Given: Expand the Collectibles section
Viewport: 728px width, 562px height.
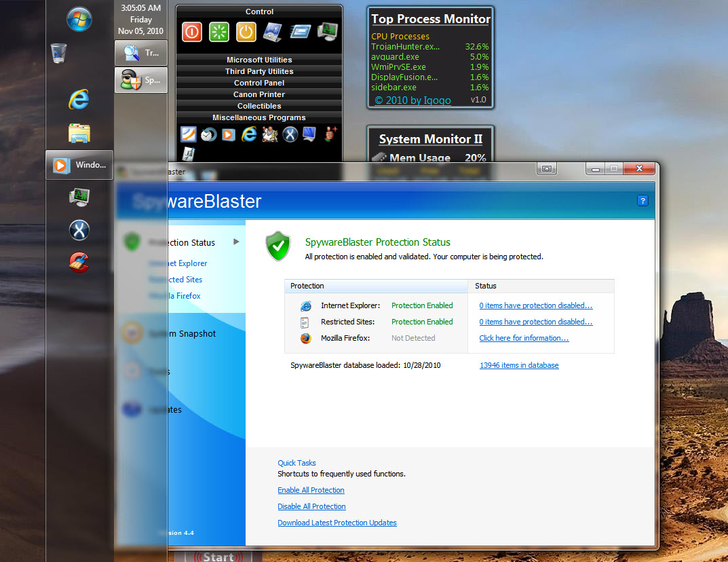Looking at the screenshot, I should point(259,106).
